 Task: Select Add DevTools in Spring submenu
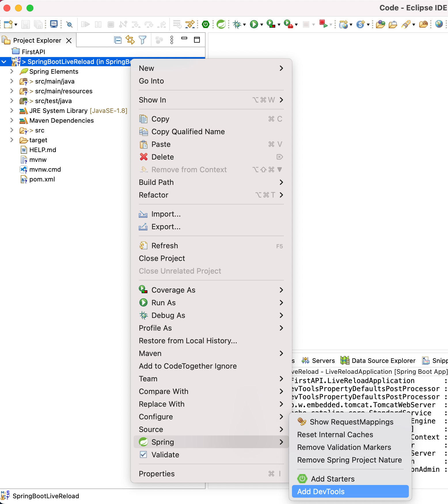350,492
